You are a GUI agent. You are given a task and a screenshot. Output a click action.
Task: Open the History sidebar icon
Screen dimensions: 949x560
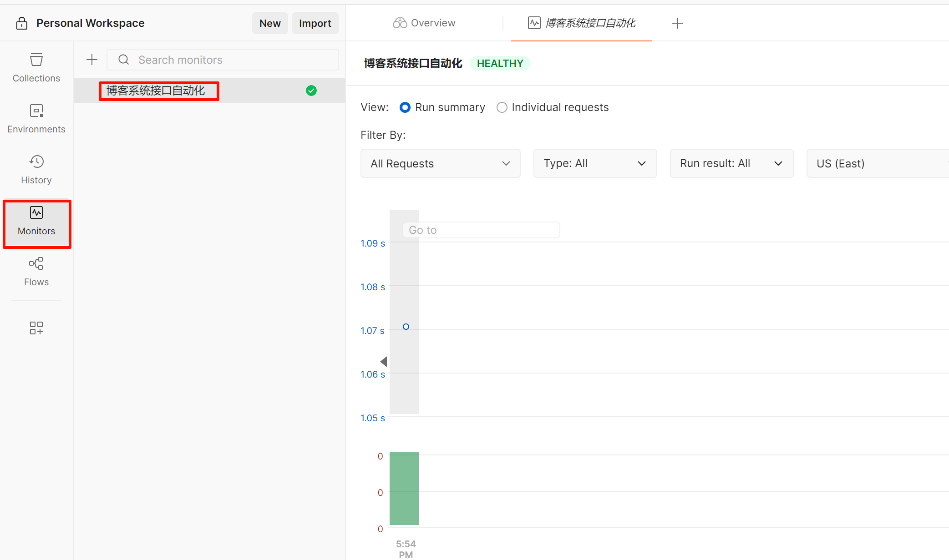[36, 169]
